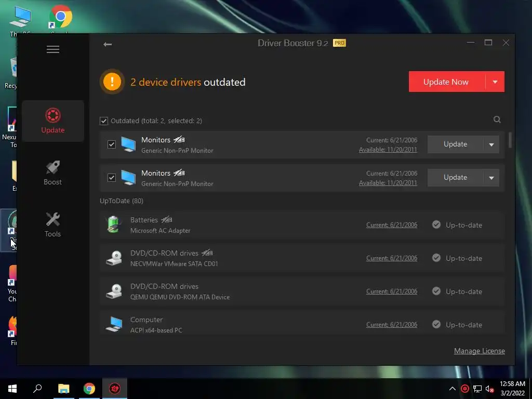This screenshot has width=532, height=399.
Task: Select 'ACPI x64-based PC' text
Action: (156, 330)
